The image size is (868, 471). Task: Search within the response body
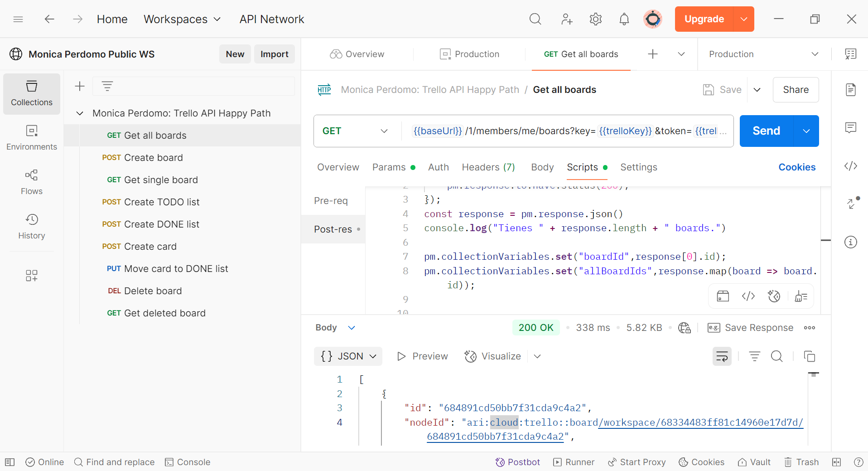coord(777,356)
